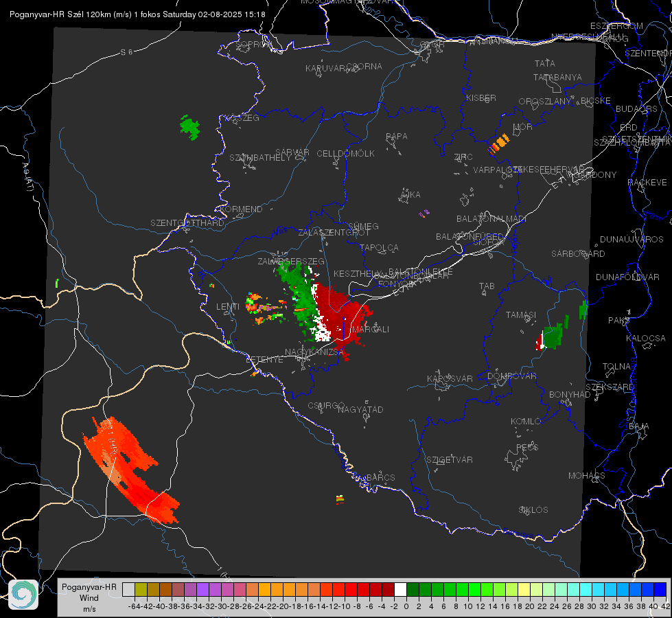This screenshot has height=618, width=672.
Task: Click the MÓR city label
Action: click(x=522, y=126)
